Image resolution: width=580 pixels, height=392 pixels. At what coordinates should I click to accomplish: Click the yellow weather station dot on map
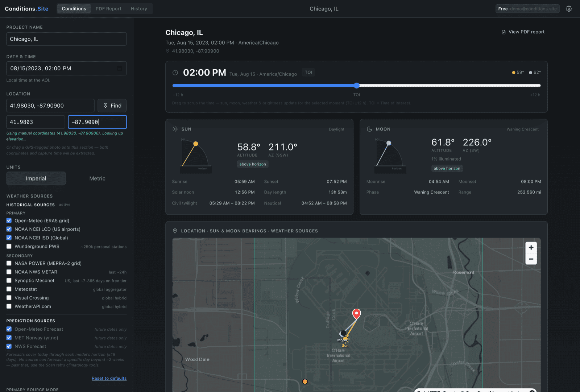coord(305,381)
